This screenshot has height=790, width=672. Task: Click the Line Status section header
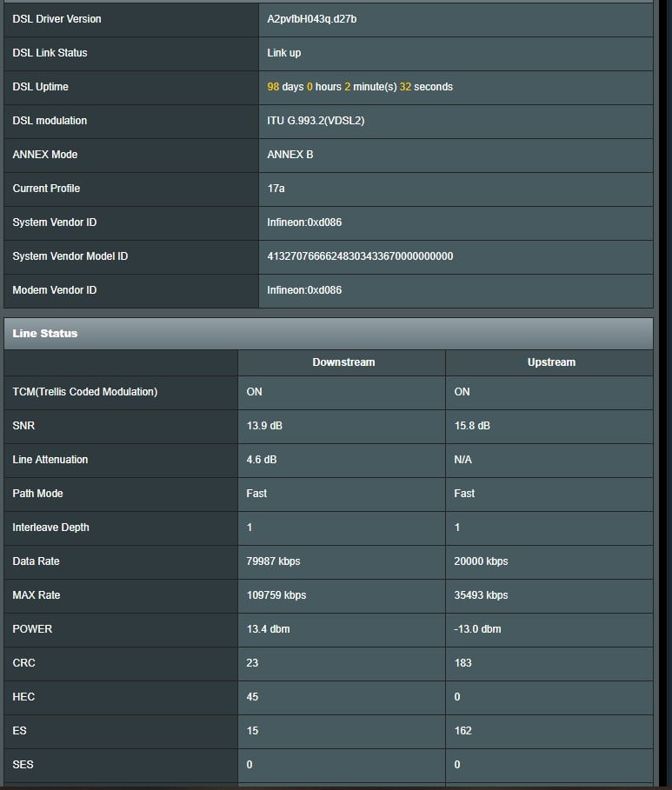45,334
